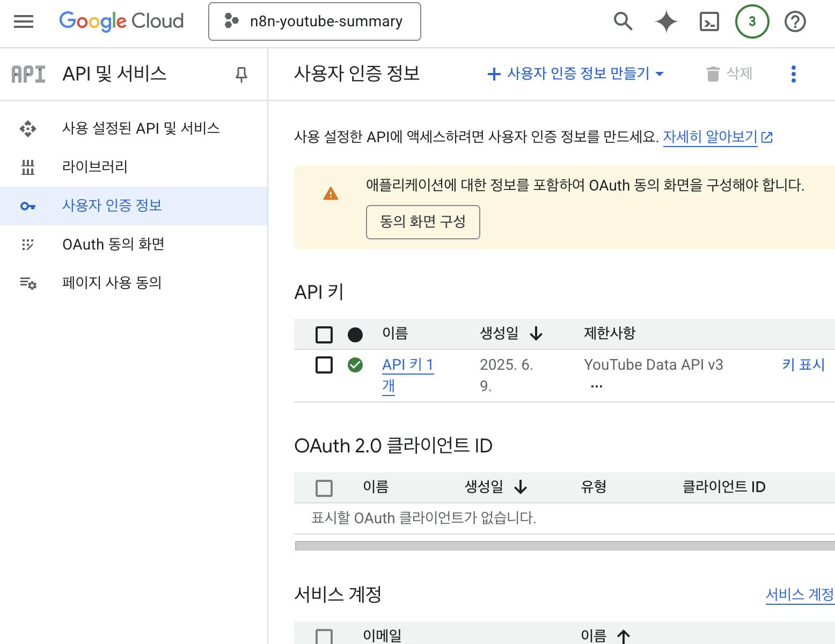Click the external link icon after 자세히 알아보기
This screenshot has width=835, height=644.
pos(767,137)
